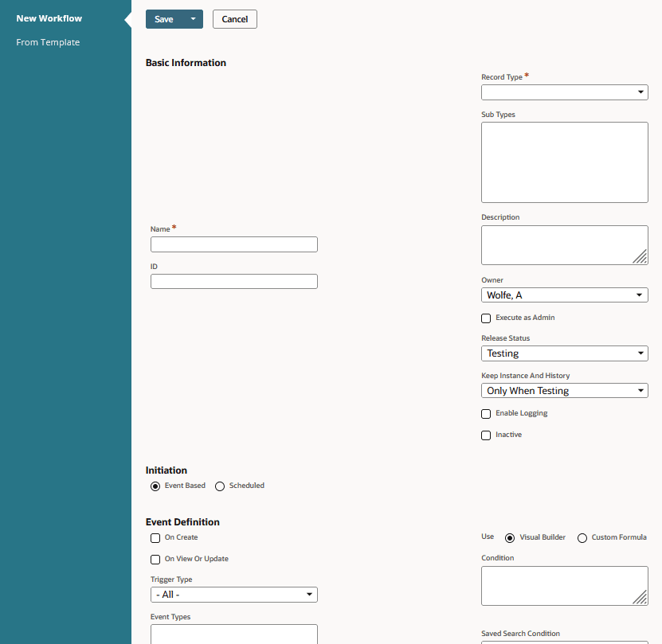Screen dimensions: 662x644
Task: Click the Saved Search Condition label
Action: (520, 634)
